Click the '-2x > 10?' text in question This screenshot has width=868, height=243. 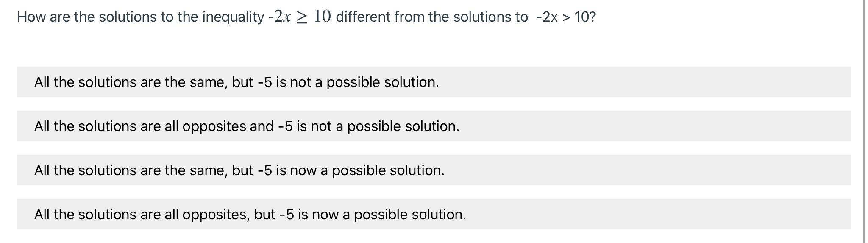click(x=566, y=17)
